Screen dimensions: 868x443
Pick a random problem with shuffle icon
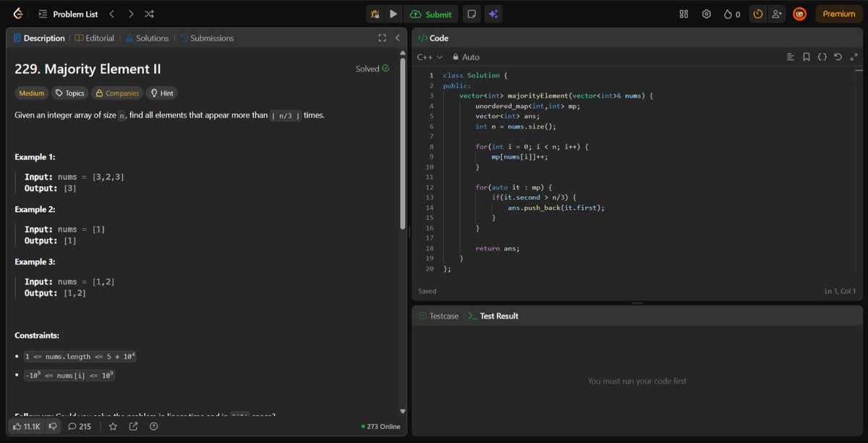149,14
